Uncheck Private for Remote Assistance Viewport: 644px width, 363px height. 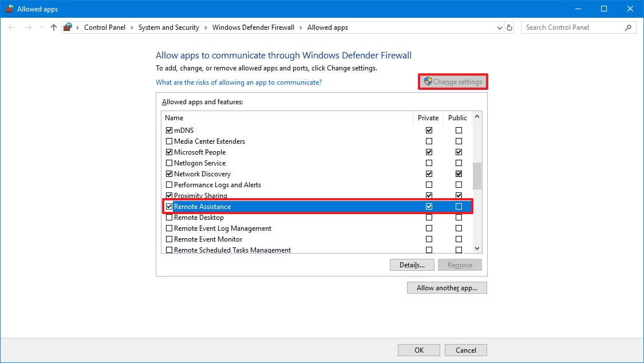[x=429, y=207]
